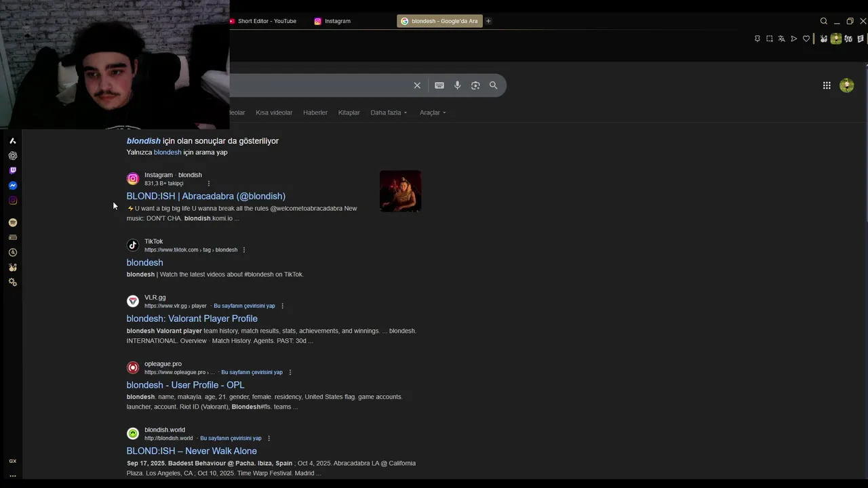Open sidebar three-dots setup menu
Image resolution: width=868 pixels, height=488 pixels.
coord(12,476)
